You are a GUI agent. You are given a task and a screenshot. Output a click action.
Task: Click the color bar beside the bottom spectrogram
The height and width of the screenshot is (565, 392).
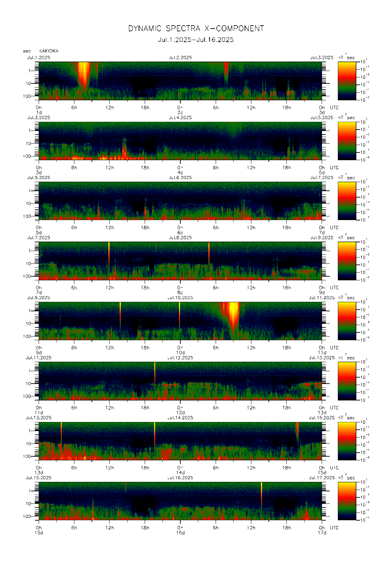347,501
